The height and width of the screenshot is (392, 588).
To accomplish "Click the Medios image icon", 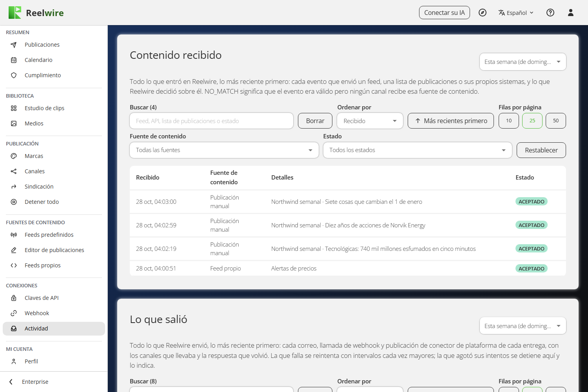I will [x=14, y=123].
